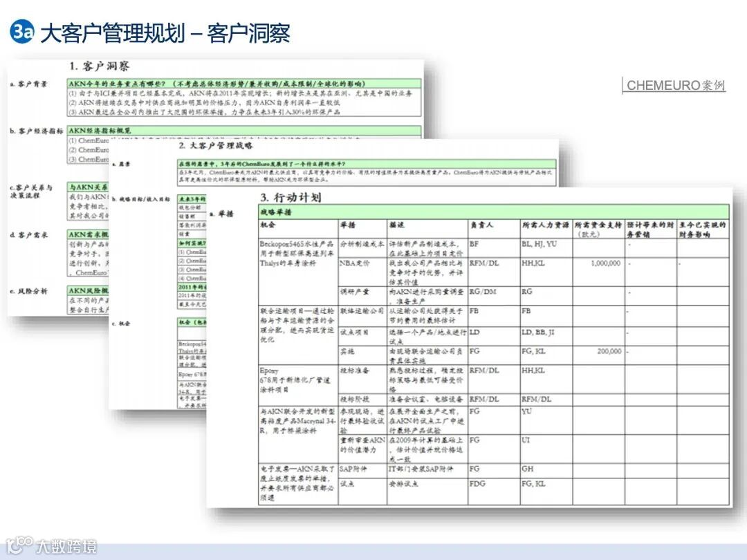The height and width of the screenshot is (560, 747).
Task: Click the 负责人 column header
Action: click(494, 229)
